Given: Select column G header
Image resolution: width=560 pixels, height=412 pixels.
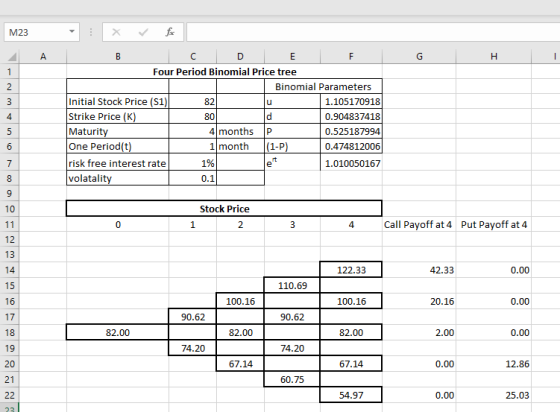Looking at the screenshot, I should (419, 56).
